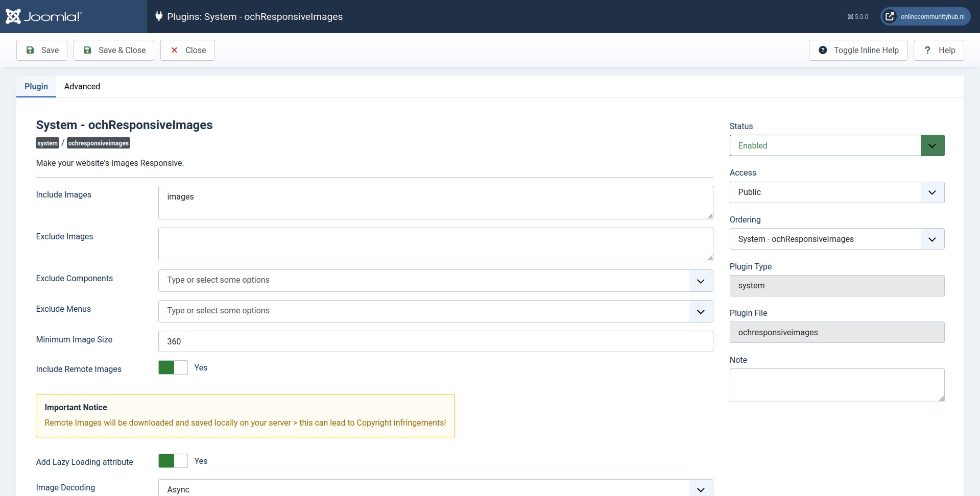Image resolution: width=980 pixels, height=496 pixels.
Task: Click Save & Close button
Action: pos(114,50)
